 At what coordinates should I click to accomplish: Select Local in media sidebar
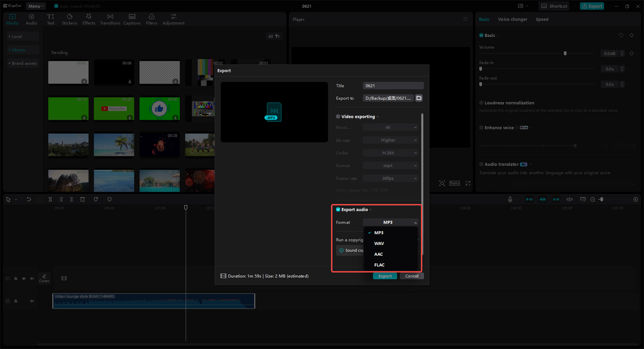click(x=23, y=36)
